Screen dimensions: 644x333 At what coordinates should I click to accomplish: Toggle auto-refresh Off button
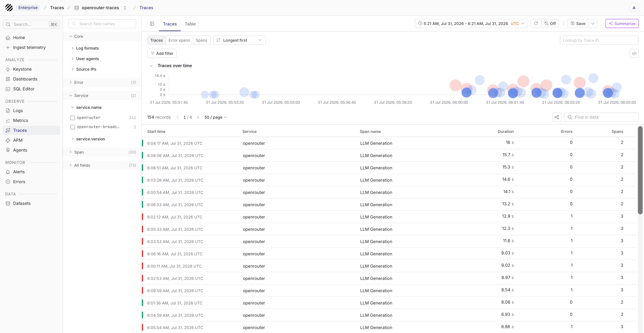point(550,23)
